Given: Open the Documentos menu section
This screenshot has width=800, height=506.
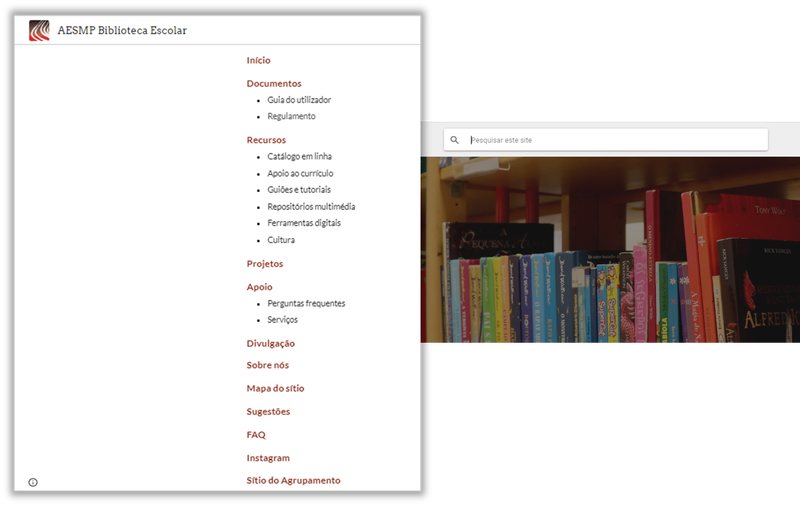Looking at the screenshot, I should [x=273, y=84].
